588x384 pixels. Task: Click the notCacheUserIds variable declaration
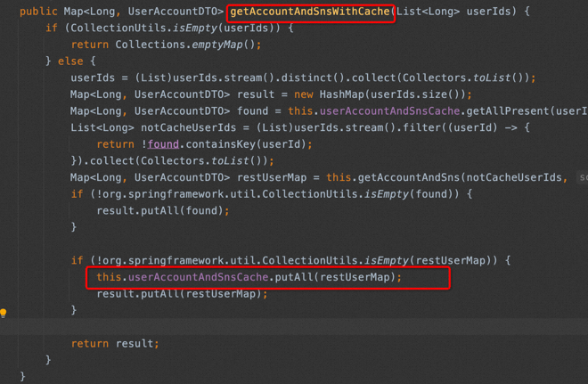(x=189, y=127)
